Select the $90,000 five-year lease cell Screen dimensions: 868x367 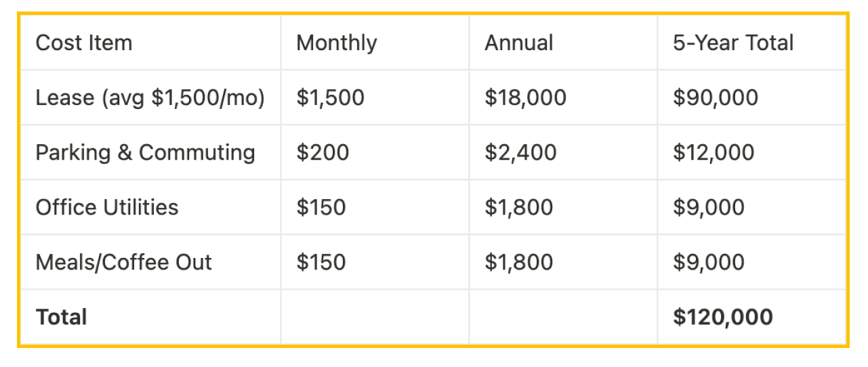click(751, 98)
